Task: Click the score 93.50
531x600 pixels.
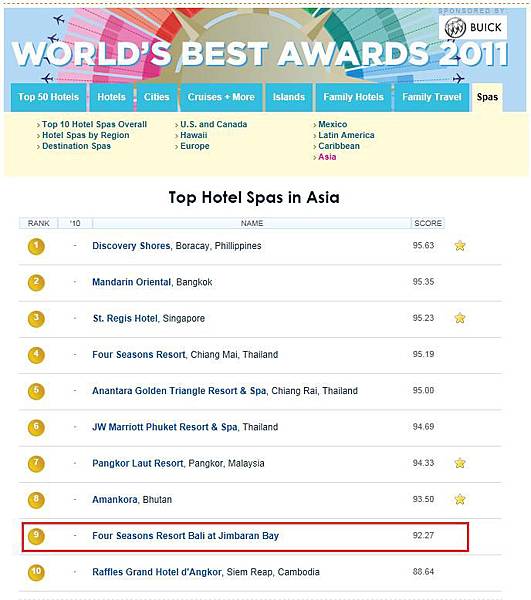Action: (x=423, y=499)
